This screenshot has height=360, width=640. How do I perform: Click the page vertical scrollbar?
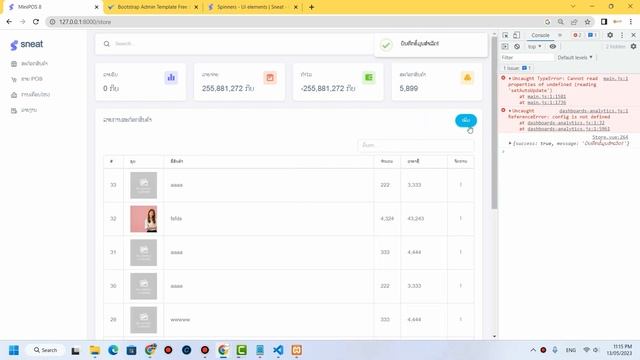[494, 122]
